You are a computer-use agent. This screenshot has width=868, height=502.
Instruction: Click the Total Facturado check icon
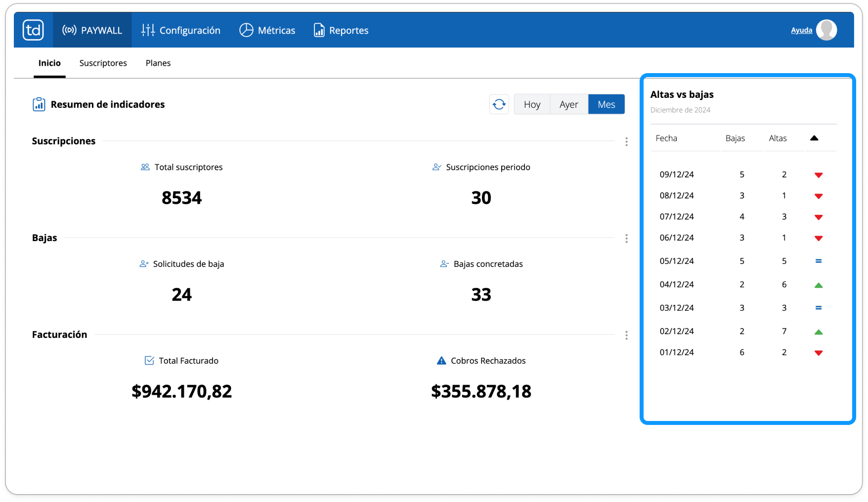(149, 361)
